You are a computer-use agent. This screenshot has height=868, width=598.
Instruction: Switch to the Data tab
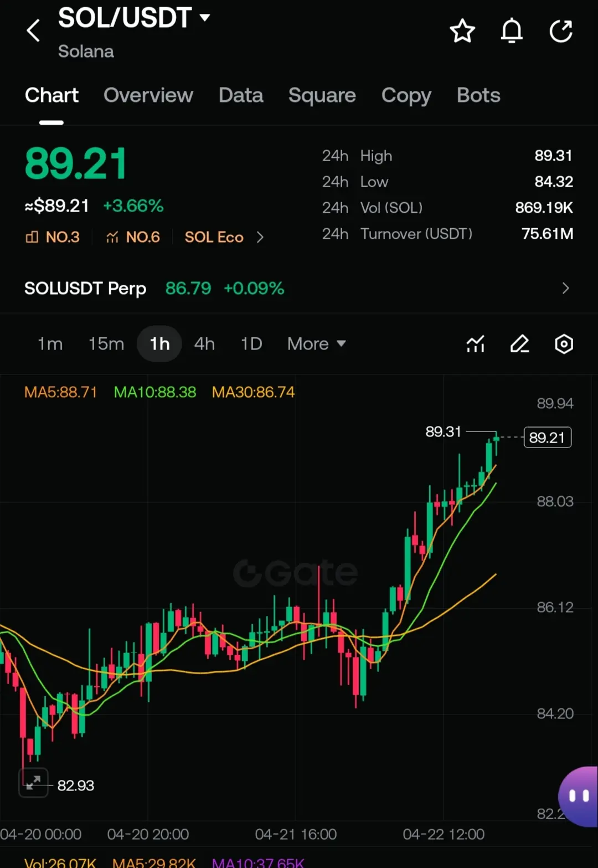tap(241, 95)
